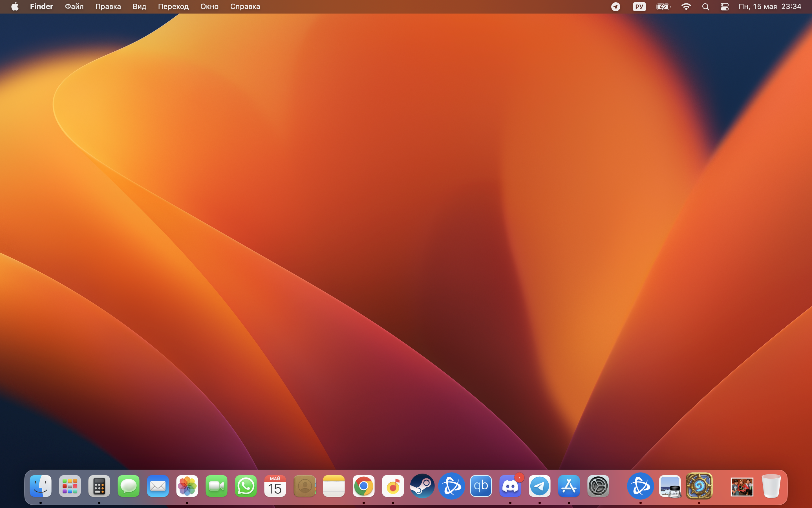The height and width of the screenshot is (508, 812).
Task: Click the date and time Пн, 15 мая 23:34
Action: pos(770,6)
